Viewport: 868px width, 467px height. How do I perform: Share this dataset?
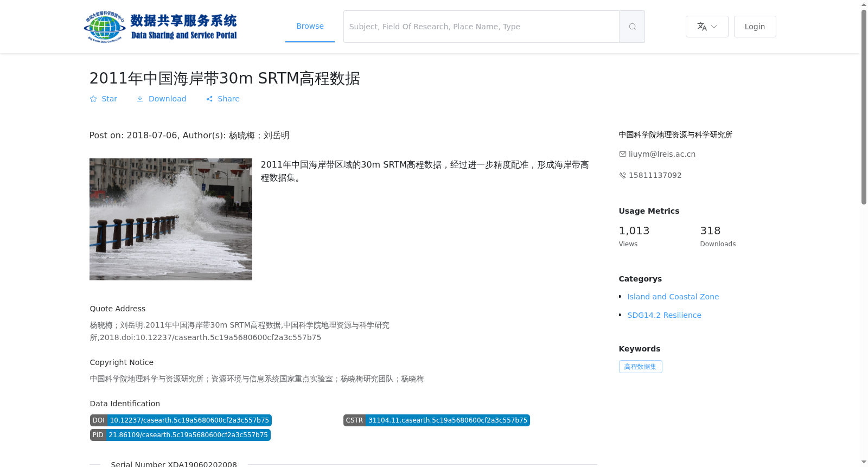223,99
